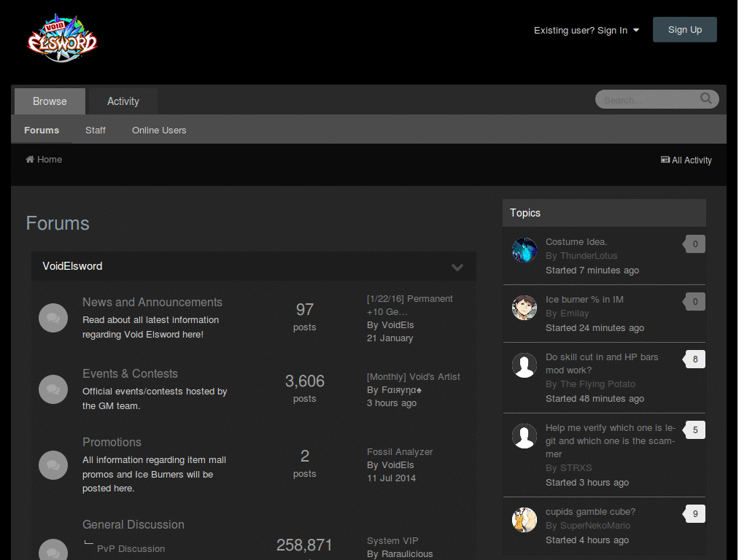Open the [Monthly] Void's Artist post

click(414, 377)
